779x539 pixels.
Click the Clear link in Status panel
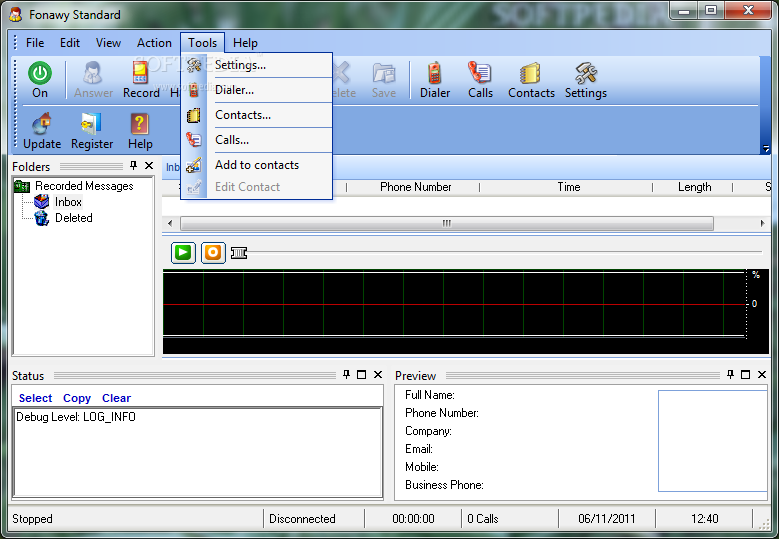(116, 398)
